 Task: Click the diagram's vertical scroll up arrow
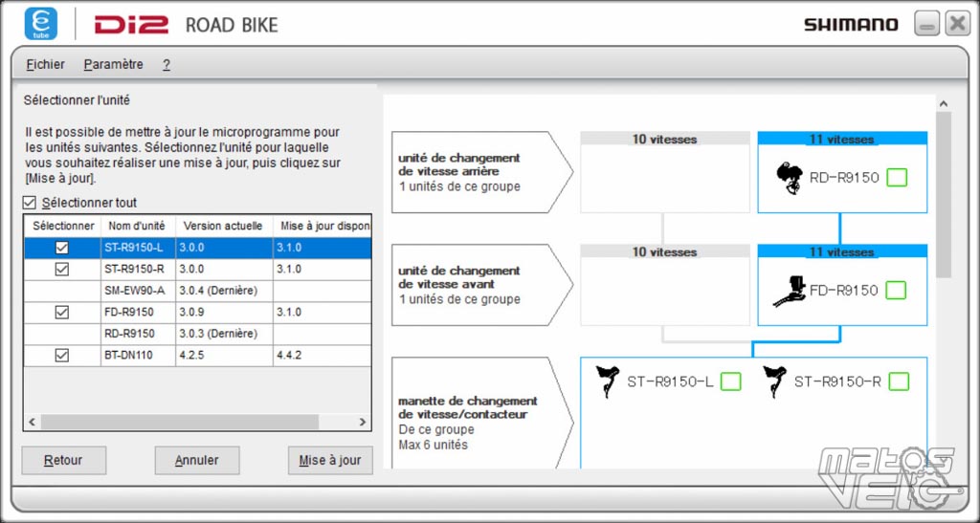944,103
